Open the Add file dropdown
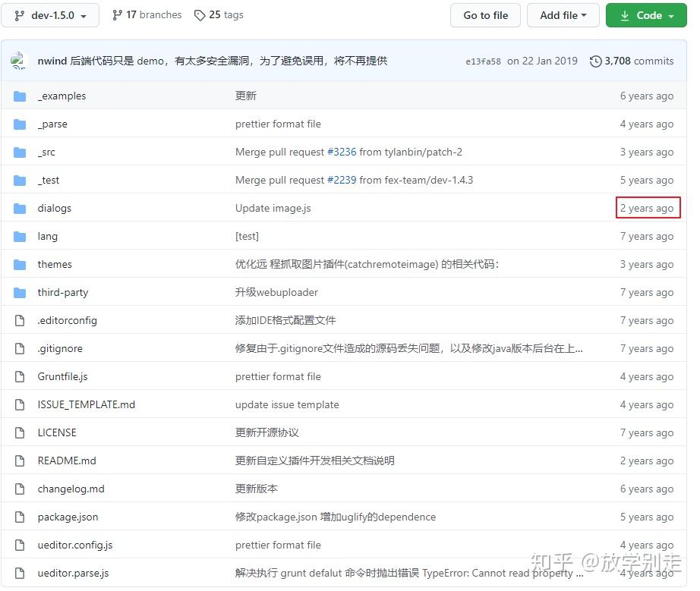 (563, 14)
